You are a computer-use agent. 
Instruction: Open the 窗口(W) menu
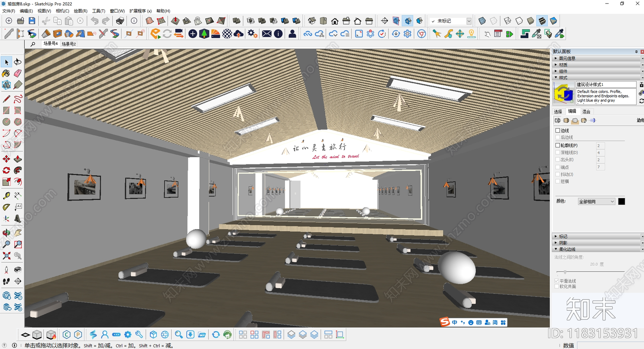[117, 11]
